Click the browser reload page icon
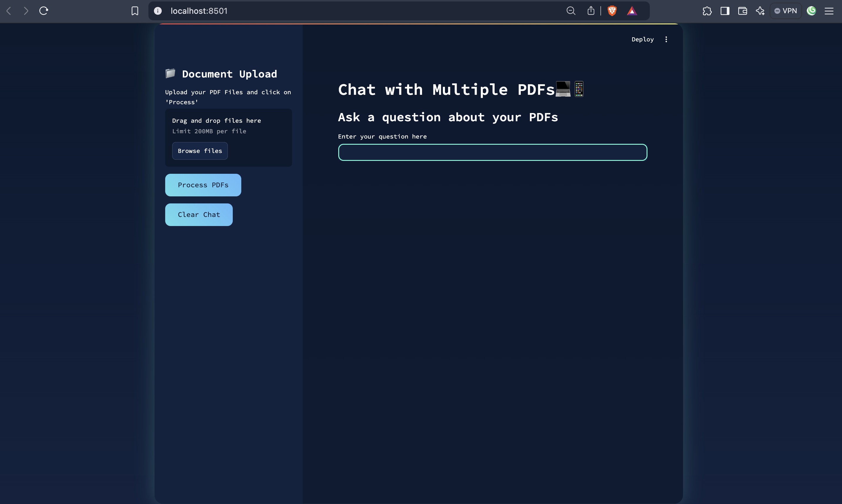Image resolution: width=842 pixels, height=504 pixels. click(43, 11)
